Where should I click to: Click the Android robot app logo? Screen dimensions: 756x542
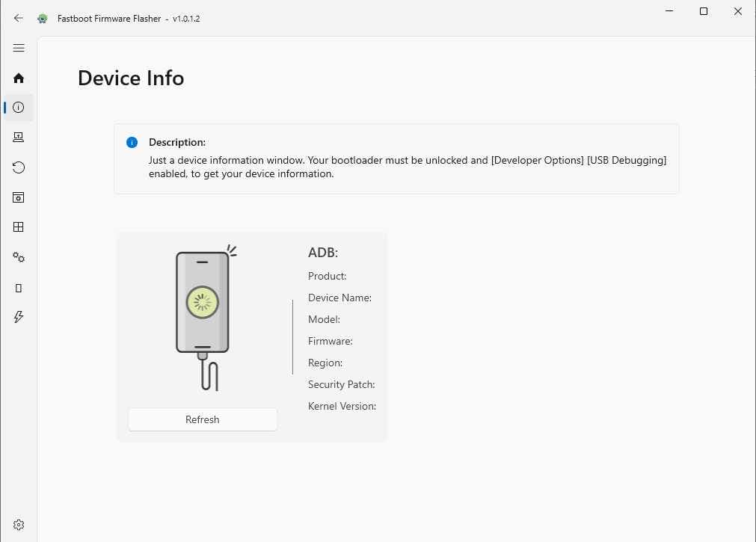click(x=43, y=18)
